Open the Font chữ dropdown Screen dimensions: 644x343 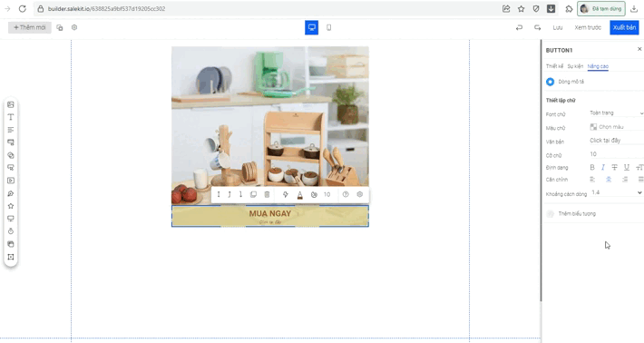[x=616, y=113]
